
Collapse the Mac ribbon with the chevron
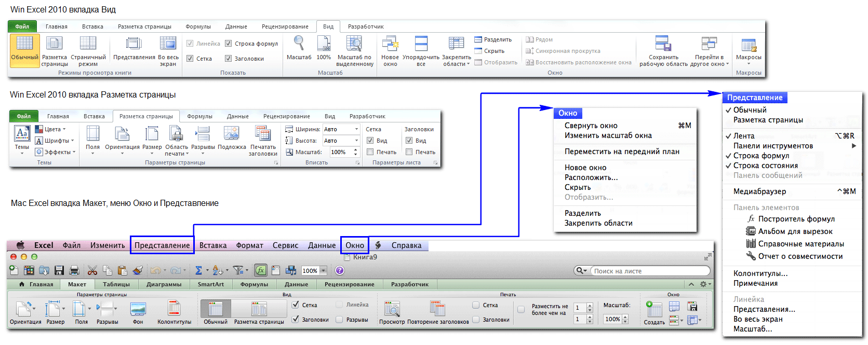(691, 284)
